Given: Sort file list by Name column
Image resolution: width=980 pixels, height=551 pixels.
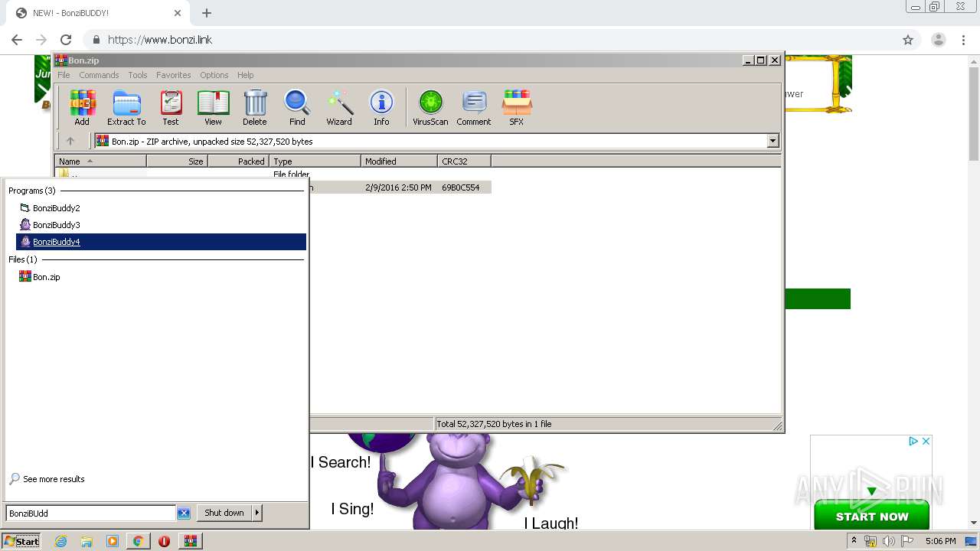Looking at the screenshot, I should click(x=100, y=161).
